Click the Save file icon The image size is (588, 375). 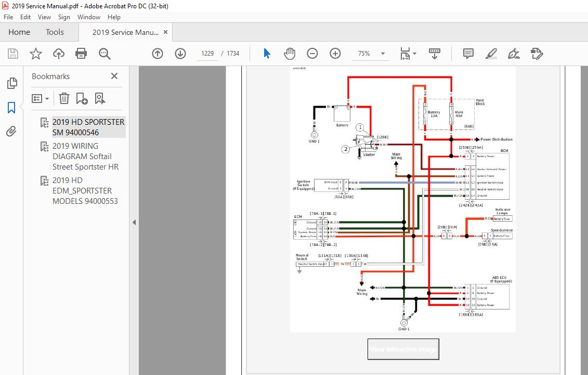coord(13,54)
